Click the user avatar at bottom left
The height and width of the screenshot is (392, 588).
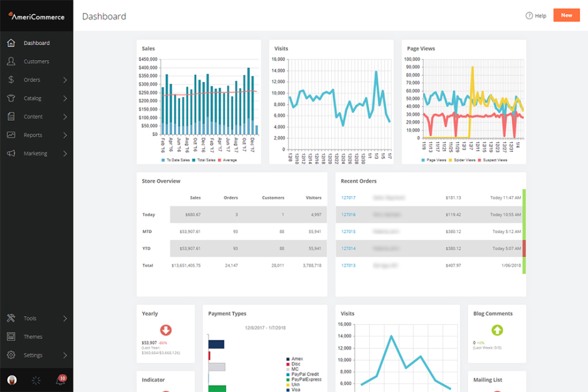point(11,380)
